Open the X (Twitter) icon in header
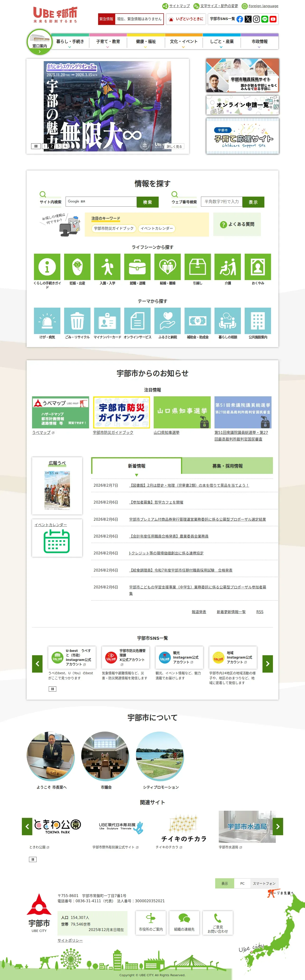 click(248, 19)
